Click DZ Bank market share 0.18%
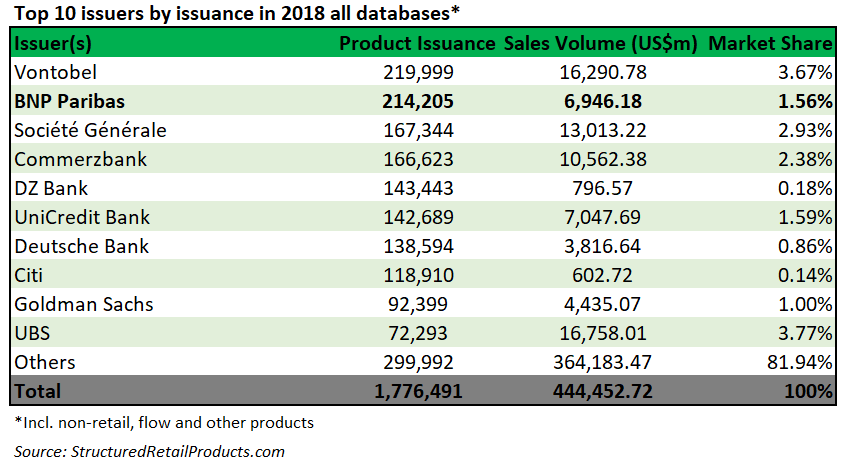 pos(805,189)
